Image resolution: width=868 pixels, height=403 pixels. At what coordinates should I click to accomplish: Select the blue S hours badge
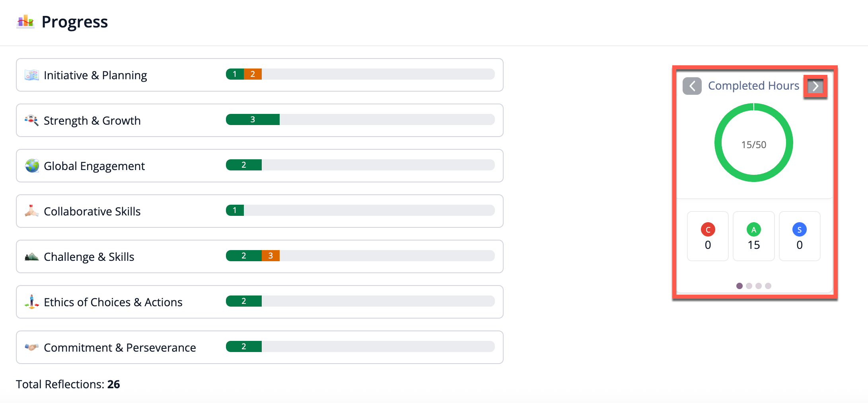coord(799,229)
